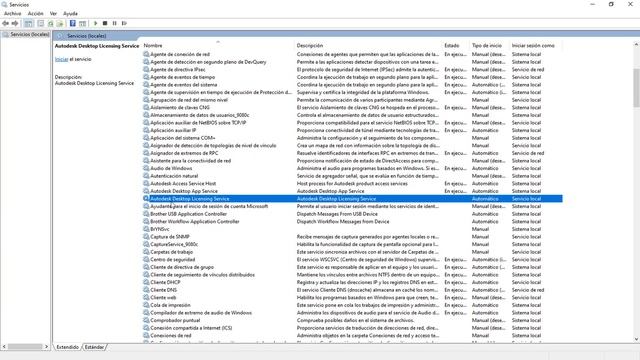The image size is (640, 360).
Task: Click the gear icon of Aplicación auxiliar IP
Action: 146,130
